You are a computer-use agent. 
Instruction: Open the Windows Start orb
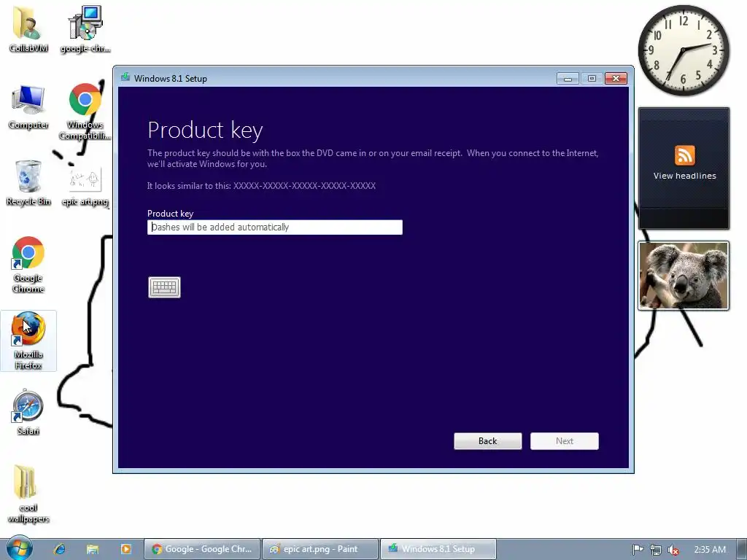tap(19, 548)
